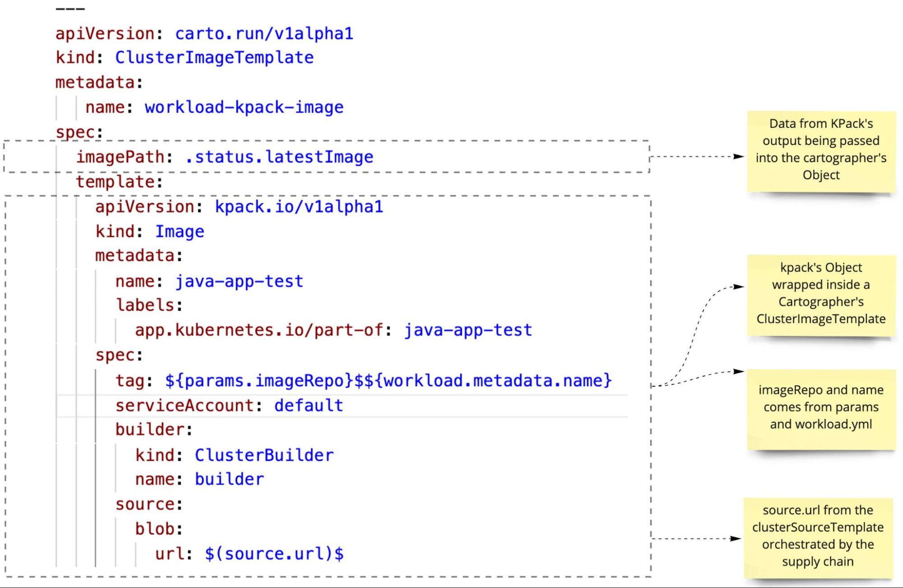
Task: Click the serviceAccount default value
Action: tap(309, 406)
